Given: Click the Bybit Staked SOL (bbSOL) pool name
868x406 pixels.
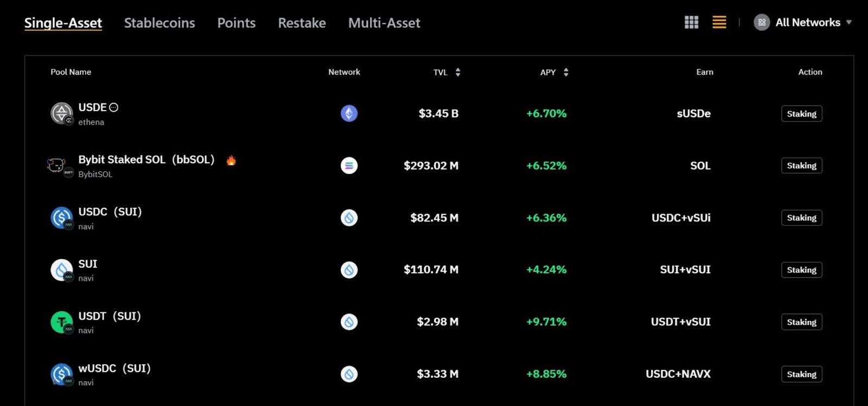Looking at the screenshot, I should click(146, 159).
